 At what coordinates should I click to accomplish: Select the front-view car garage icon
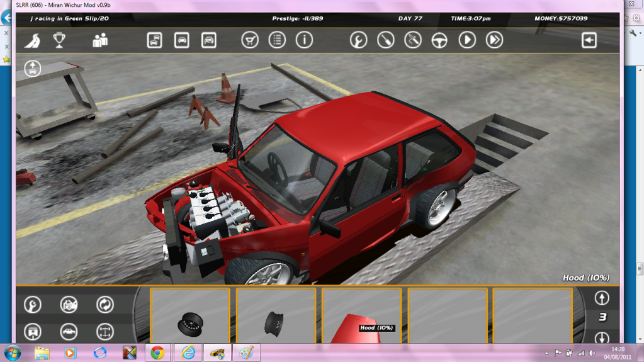pos(208,40)
